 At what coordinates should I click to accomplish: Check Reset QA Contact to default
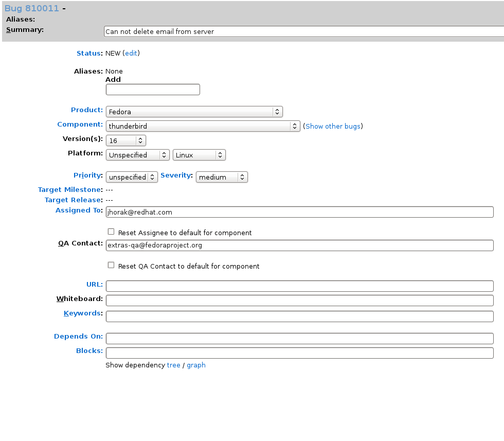point(111,265)
